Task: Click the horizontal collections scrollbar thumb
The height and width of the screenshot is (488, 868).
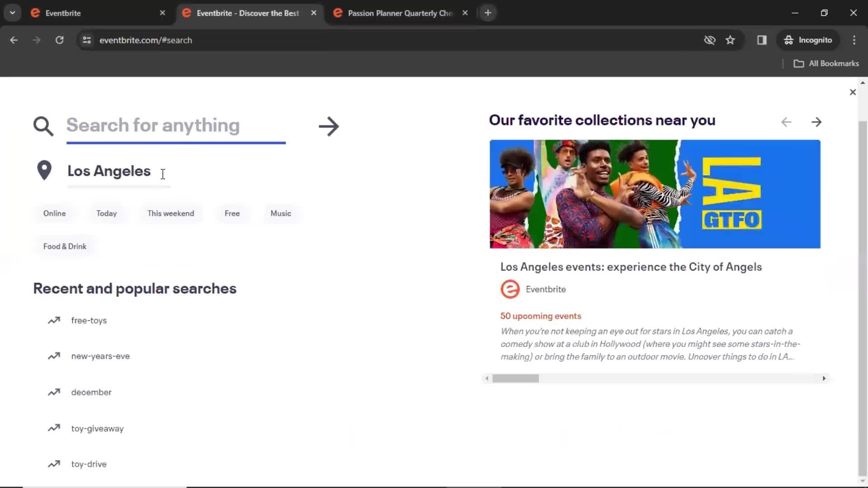Action: coord(515,378)
